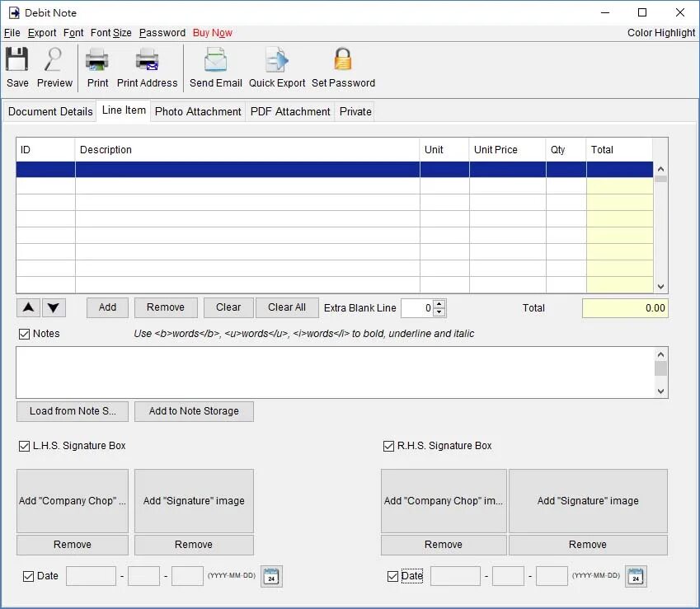Screen dimensions: 700x609
Task: Click Add to Note Storage button
Action: (194, 411)
